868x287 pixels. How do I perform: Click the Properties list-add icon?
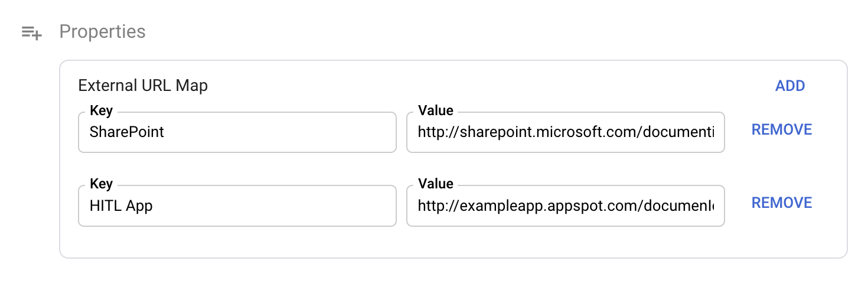tap(32, 32)
